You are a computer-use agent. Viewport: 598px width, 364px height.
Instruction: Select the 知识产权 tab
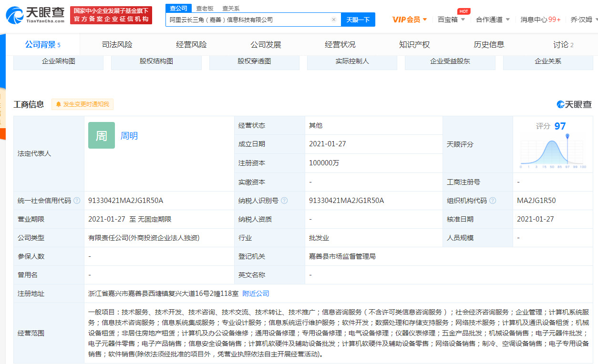pos(414,45)
